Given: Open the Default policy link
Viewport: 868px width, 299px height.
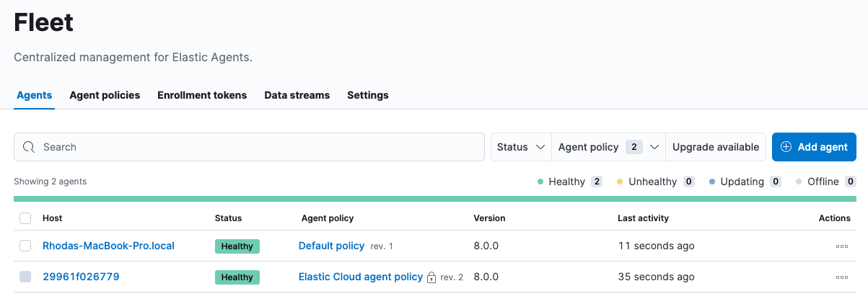Looking at the screenshot, I should click(331, 246).
